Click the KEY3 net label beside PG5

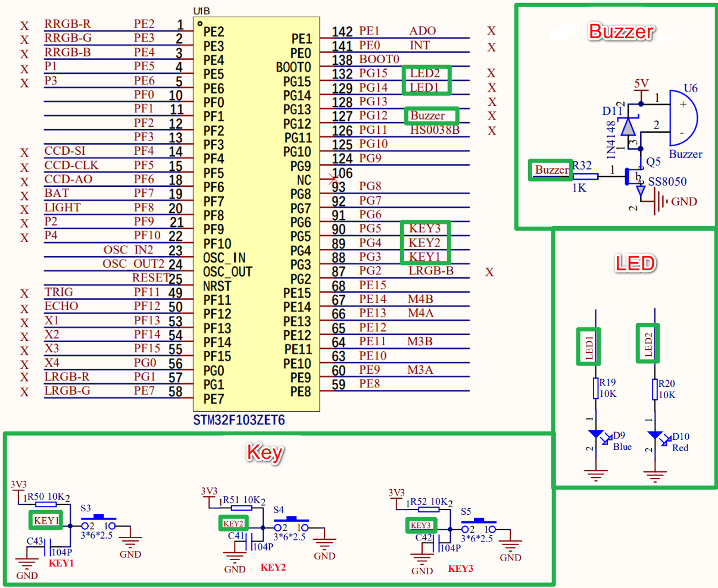click(x=425, y=229)
